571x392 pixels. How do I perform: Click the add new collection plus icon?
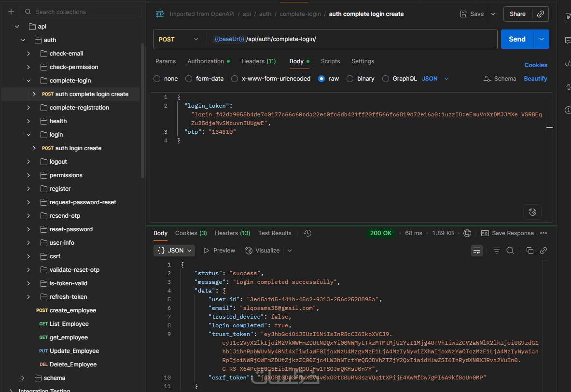click(x=11, y=12)
